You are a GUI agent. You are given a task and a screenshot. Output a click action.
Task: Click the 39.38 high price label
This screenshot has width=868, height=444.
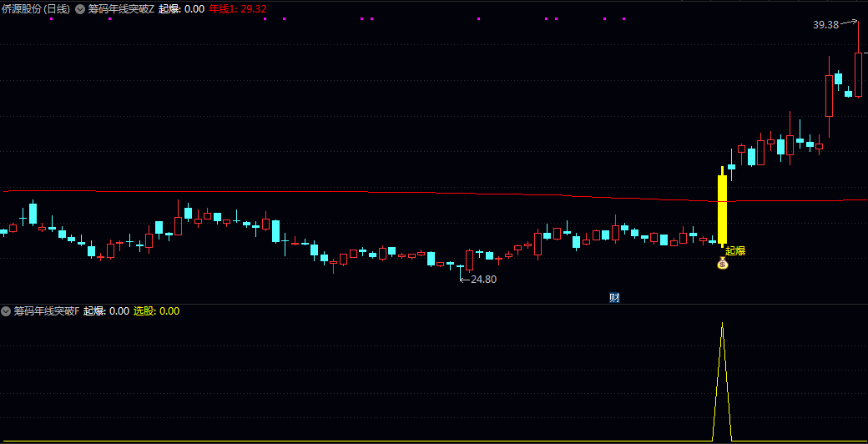[826, 25]
